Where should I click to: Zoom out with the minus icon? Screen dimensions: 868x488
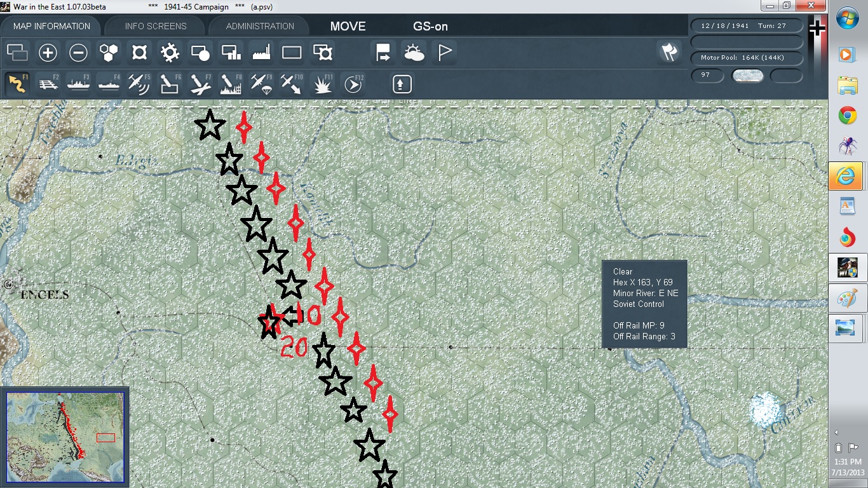(x=78, y=52)
